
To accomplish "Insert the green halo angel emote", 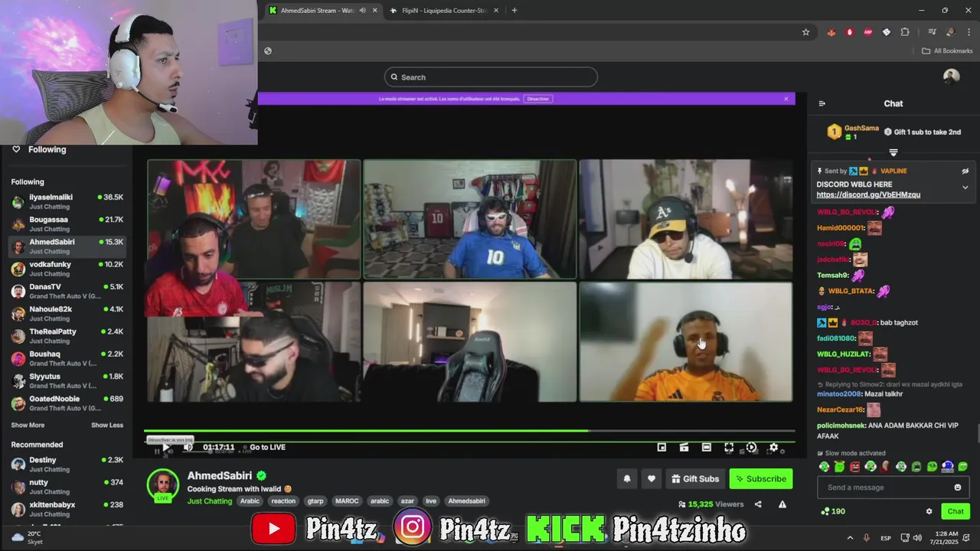I will [x=839, y=467].
